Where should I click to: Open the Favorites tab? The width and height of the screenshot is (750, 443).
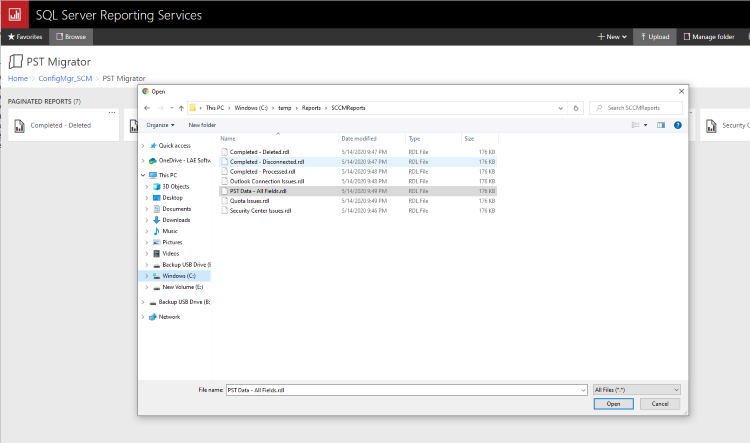[25, 37]
